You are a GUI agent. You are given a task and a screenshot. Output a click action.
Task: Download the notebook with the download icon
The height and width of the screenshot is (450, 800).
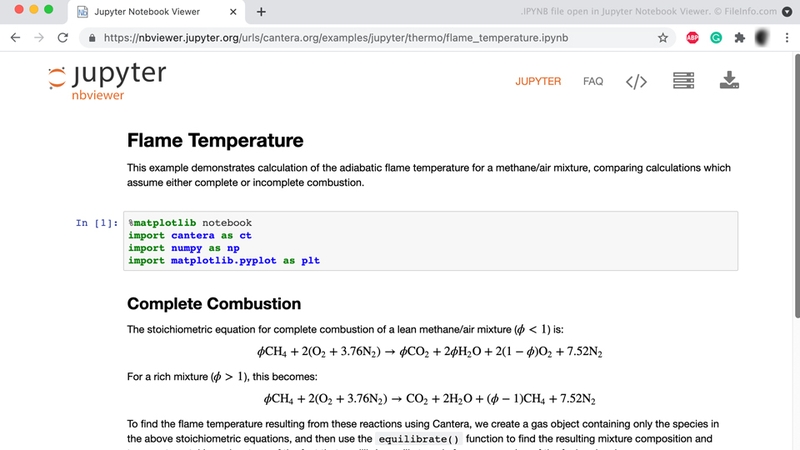click(729, 80)
